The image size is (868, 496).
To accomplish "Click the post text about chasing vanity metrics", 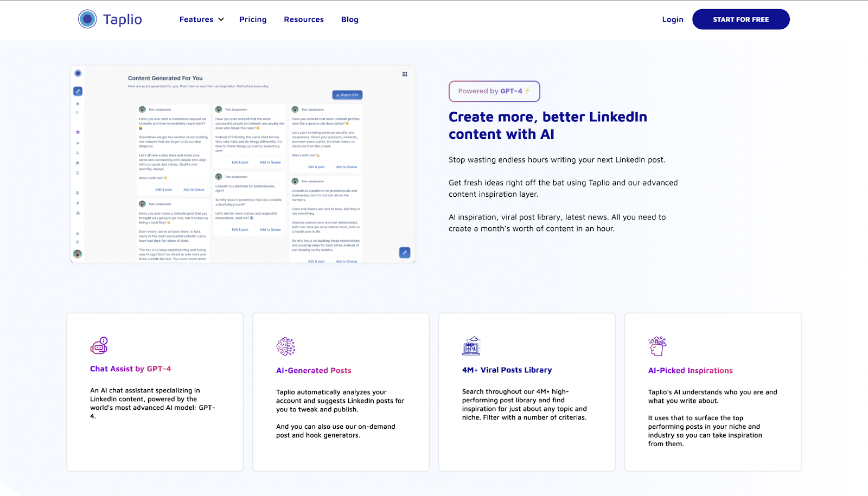I will click(325, 245).
